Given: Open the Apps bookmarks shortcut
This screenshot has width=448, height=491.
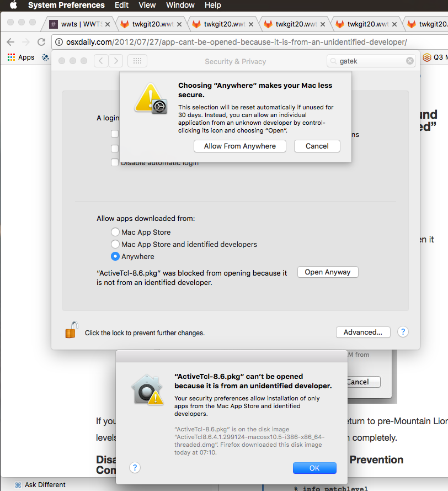Looking at the screenshot, I should click(x=21, y=57).
